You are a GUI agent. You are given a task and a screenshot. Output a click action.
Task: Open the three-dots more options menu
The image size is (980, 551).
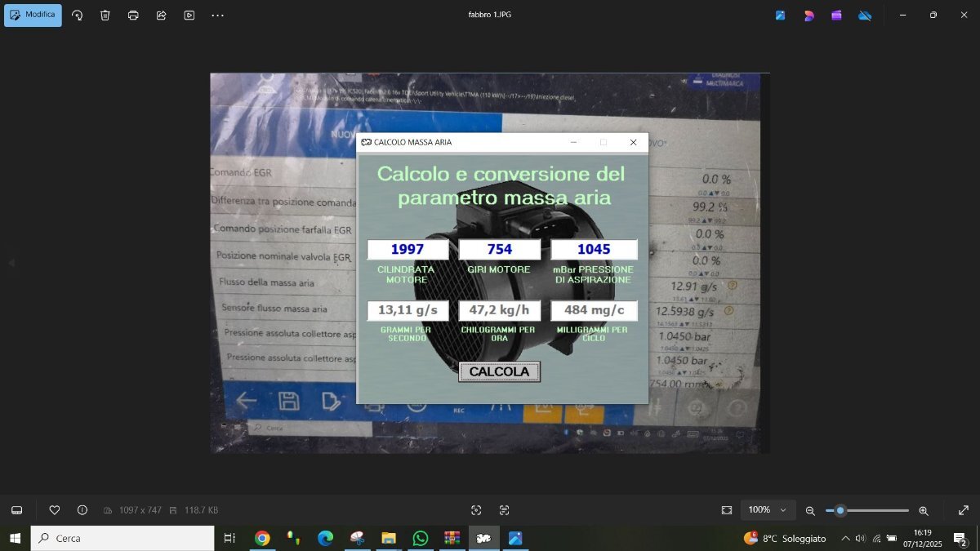point(217,15)
